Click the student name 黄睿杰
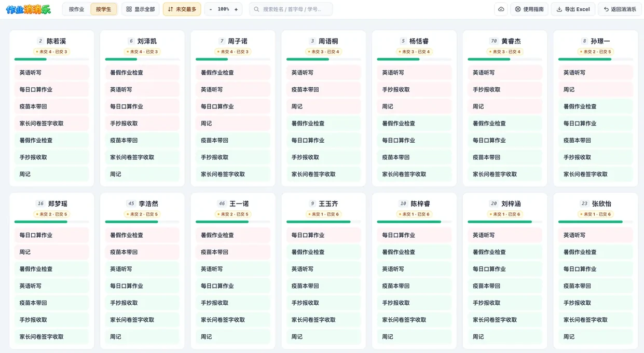 pos(511,41)
